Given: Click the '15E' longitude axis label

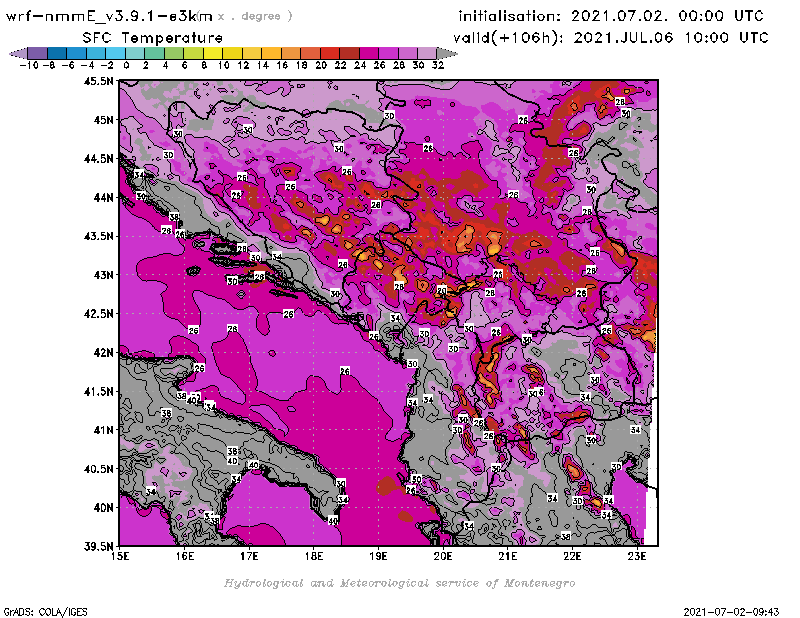Looking at the screenshot, I should point(120,556).
